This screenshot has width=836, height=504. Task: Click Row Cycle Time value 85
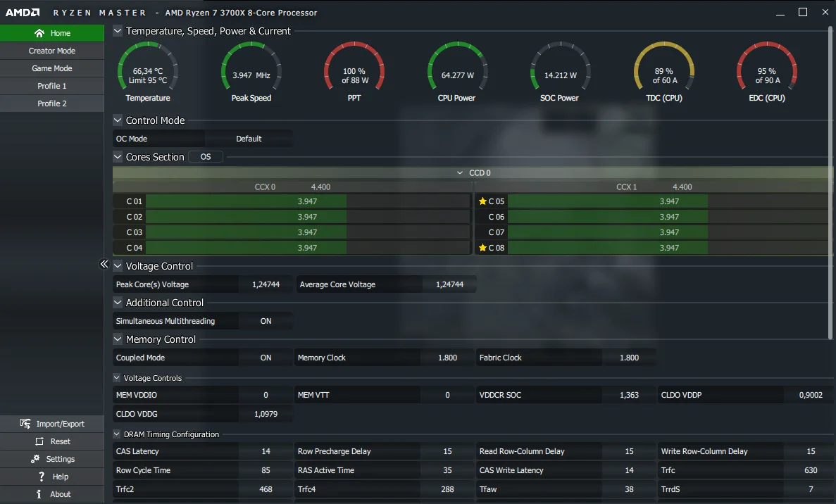(x=266, y=470)
